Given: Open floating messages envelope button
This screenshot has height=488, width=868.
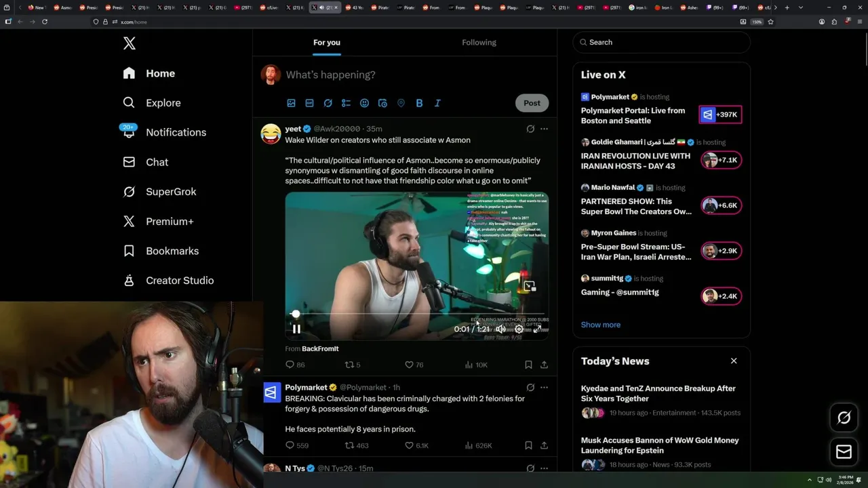Looking at the screenshot, I should [844, 451].
